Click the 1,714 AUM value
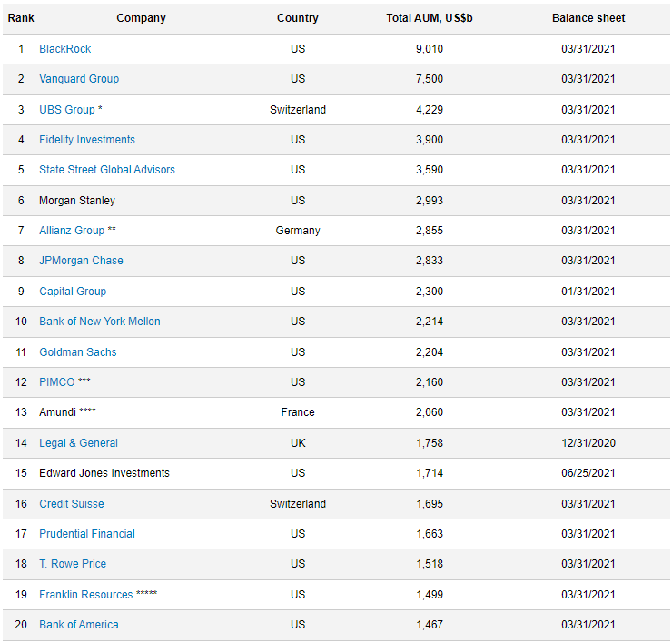 point(430,473)
